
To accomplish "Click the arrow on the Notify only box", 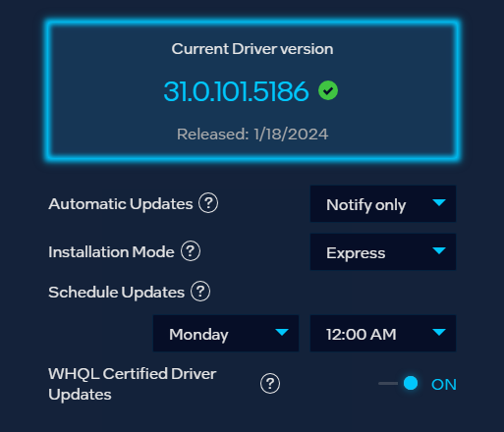I will pyautogui.click(x=439, y=203).
